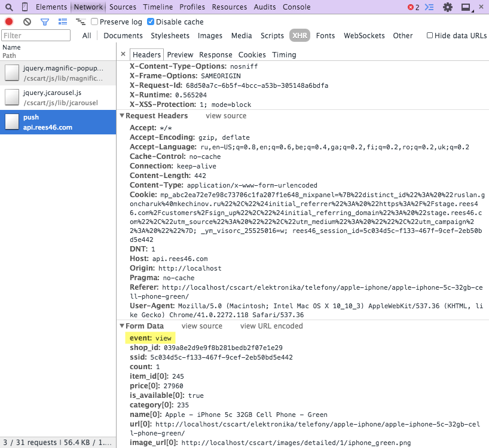Show the console drawer icon
The image size is (489, 448).
click(429, 7)
